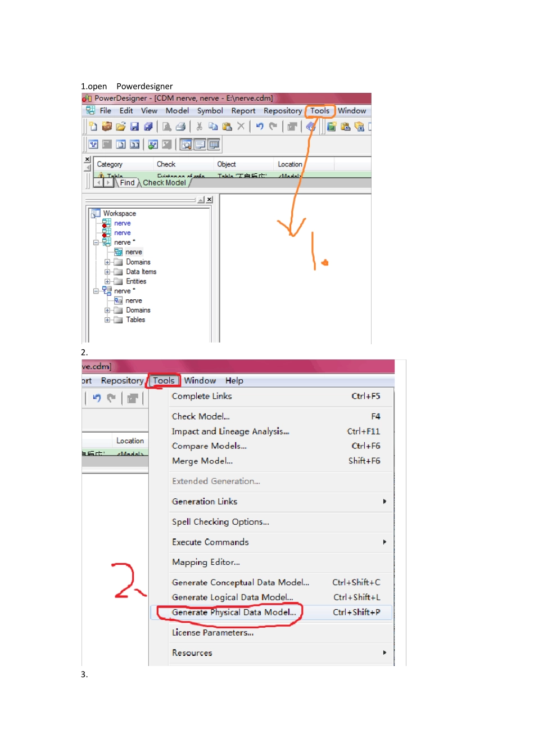The width and height of the screenshot is (534, 756).
Task: Click the Paste clipboard icon
Action: pyautogui.click(x=227, y=127)
